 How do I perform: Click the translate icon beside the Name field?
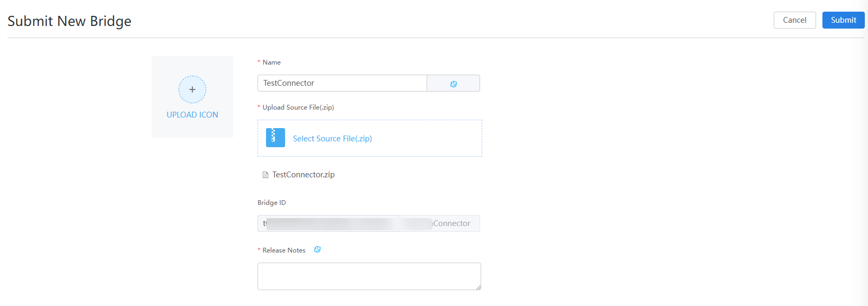(454, 84)
